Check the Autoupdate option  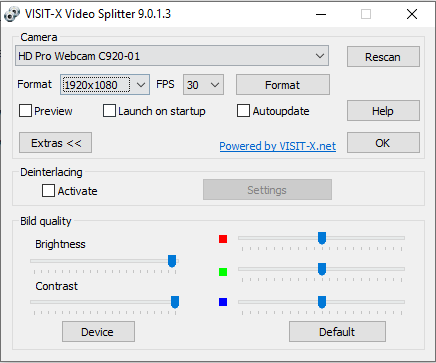(x=243, y=111)
